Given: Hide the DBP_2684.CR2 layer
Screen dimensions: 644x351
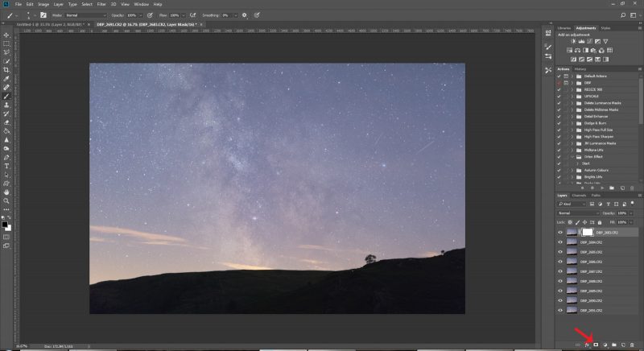Looking at the screenshot, I should 560,242.
